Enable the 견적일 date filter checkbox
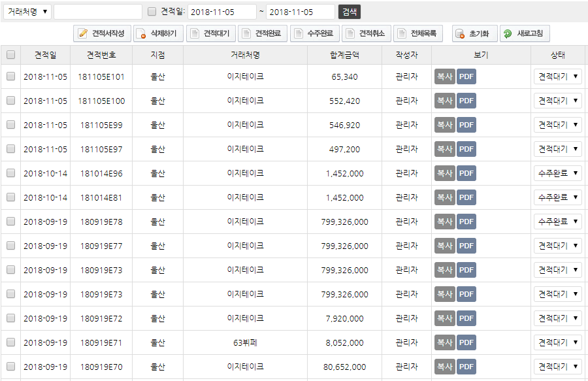 tap(152, 12)
